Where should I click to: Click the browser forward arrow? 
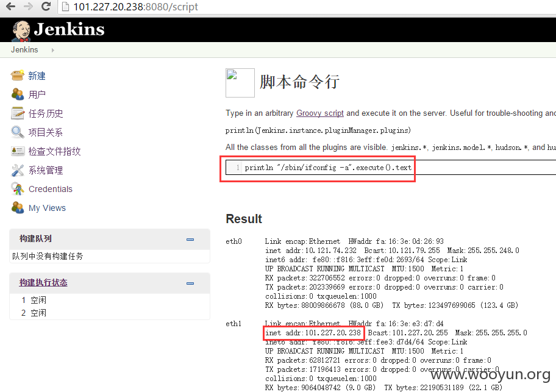tap(28, 6)
